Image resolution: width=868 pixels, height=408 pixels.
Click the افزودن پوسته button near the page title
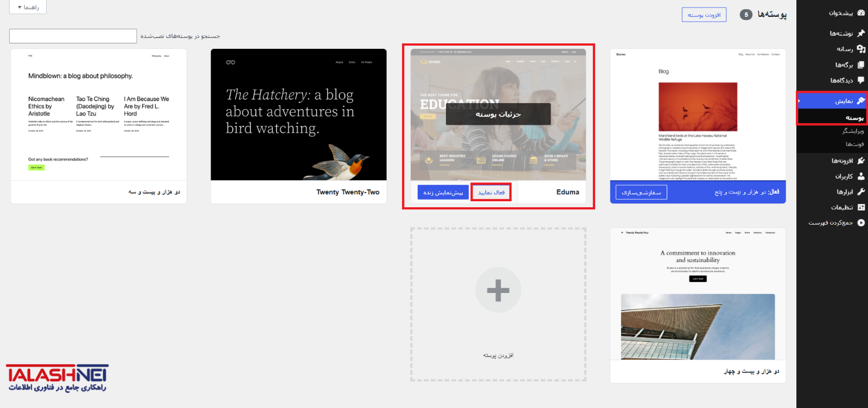704,15
